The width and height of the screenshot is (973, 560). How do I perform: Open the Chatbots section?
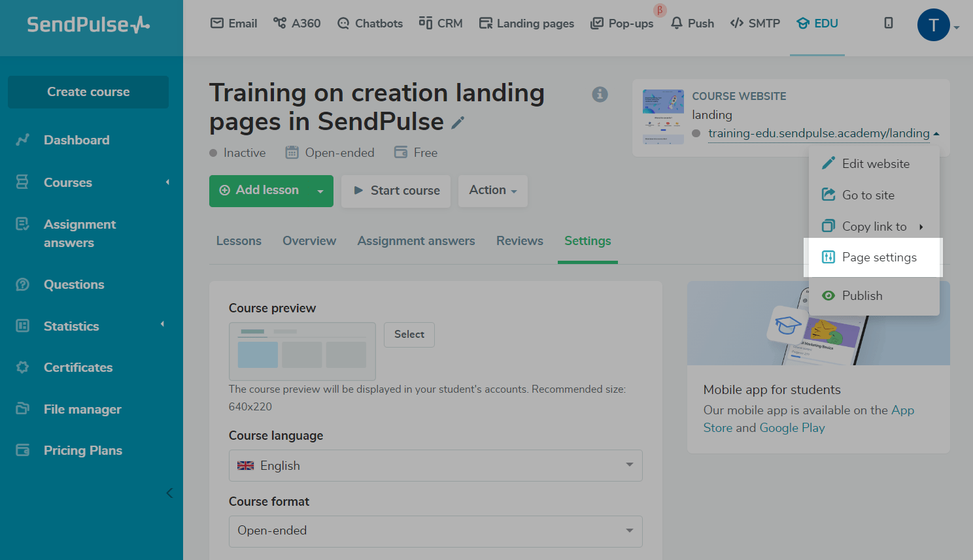370,24
